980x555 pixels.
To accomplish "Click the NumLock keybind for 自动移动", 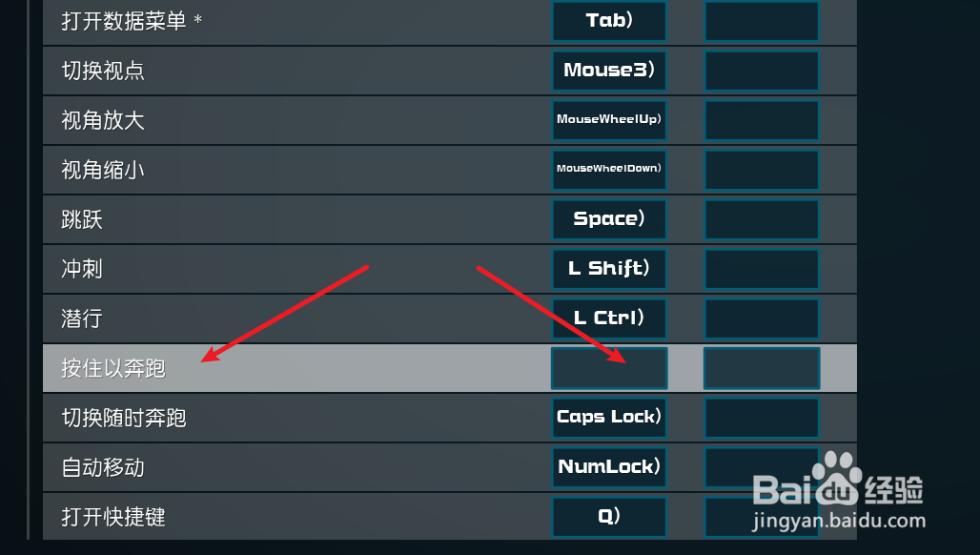I will [x=609, y=467].
